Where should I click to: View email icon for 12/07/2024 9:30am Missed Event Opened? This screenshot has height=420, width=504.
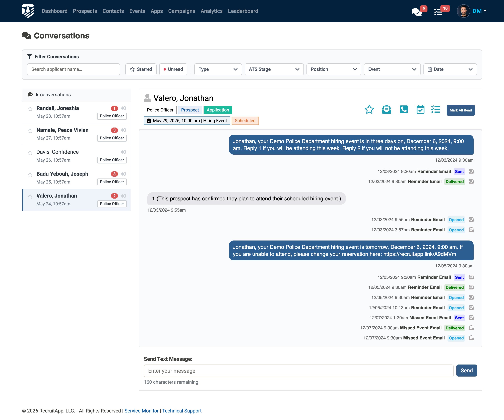tap(471, 338)
